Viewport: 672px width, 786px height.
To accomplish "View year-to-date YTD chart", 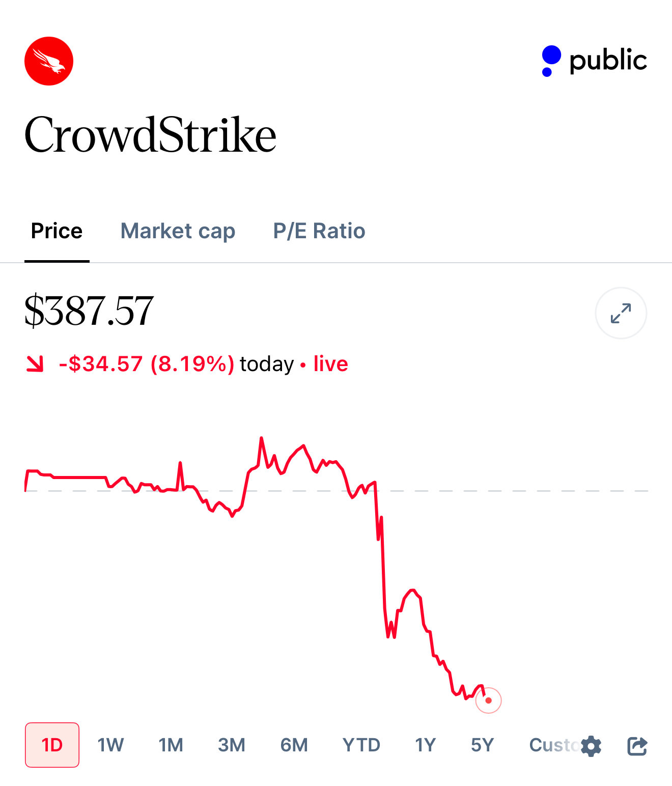I will pyautogui.click(x=361, y=745).
